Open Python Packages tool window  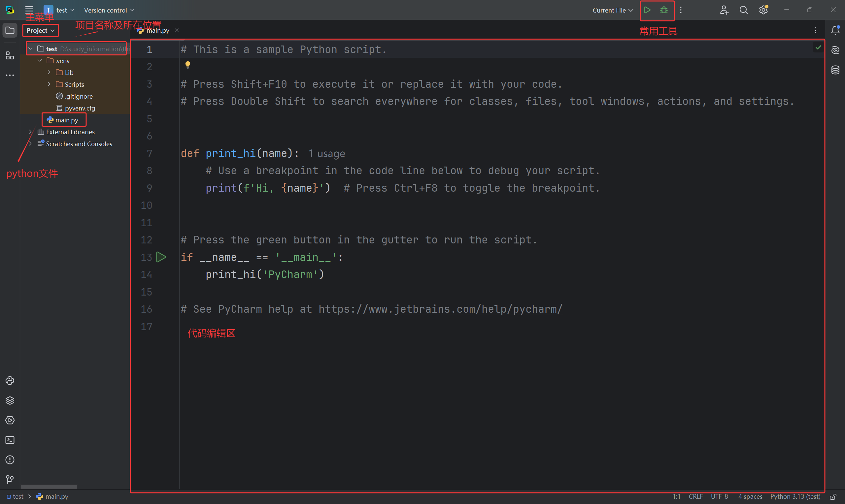pyautogui.click(x=10, y=400)
